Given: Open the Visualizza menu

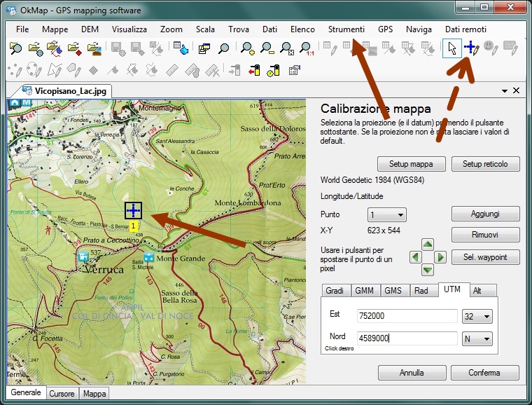Looking at the screenshot, I should pos(129,29).
